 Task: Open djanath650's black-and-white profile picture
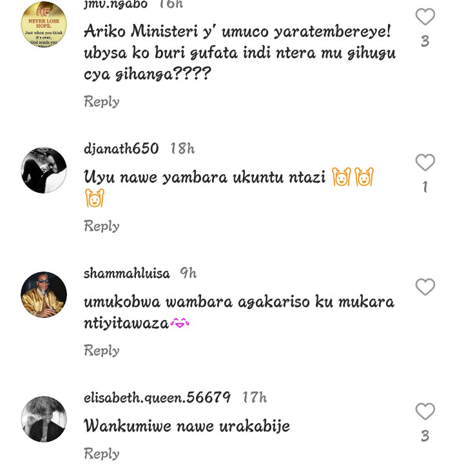pos(44,170)
